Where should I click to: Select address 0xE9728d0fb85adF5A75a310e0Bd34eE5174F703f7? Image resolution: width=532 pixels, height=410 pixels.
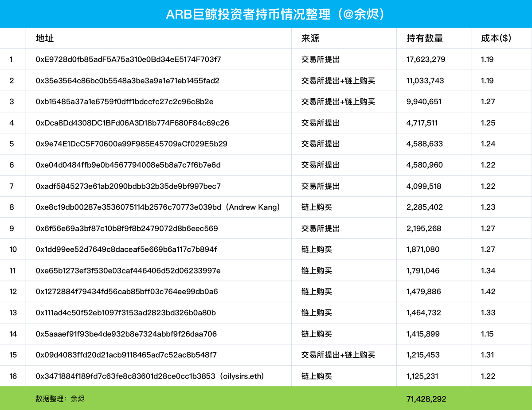pos(129,59)
